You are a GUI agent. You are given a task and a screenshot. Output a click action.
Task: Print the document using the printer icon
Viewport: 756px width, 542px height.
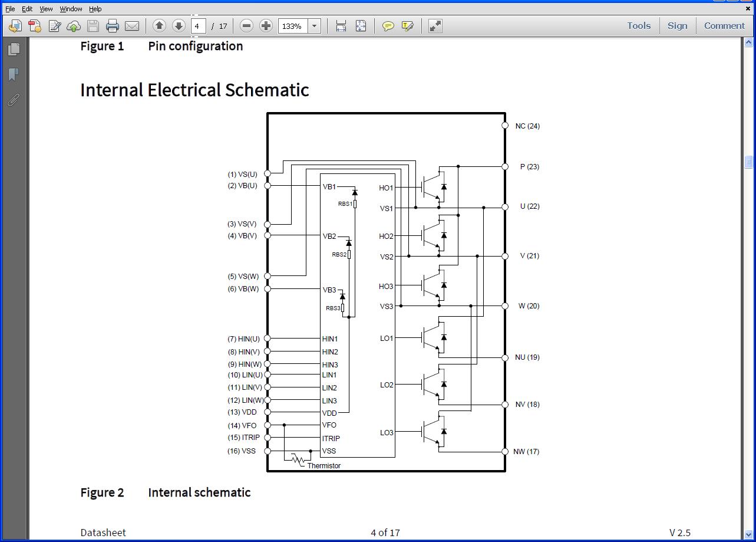113,26
